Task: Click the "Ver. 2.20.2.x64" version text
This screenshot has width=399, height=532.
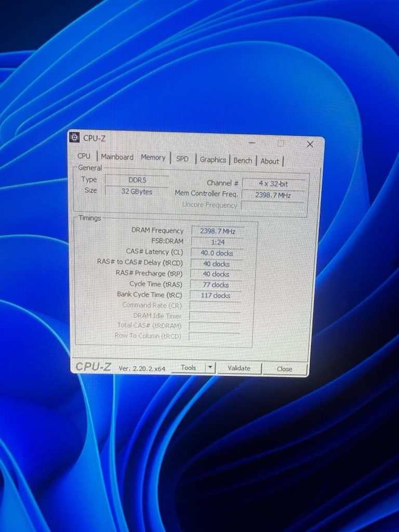Action: [142, 368]
